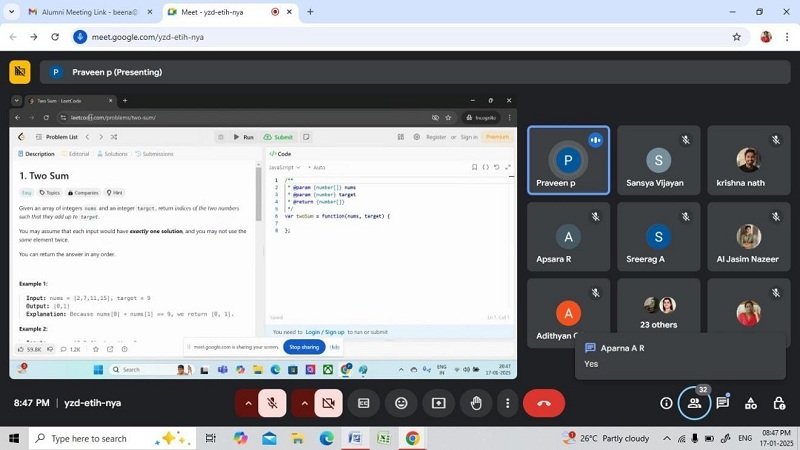
Task: Click the Premium link in LeetCode
Action: (497, 137)
